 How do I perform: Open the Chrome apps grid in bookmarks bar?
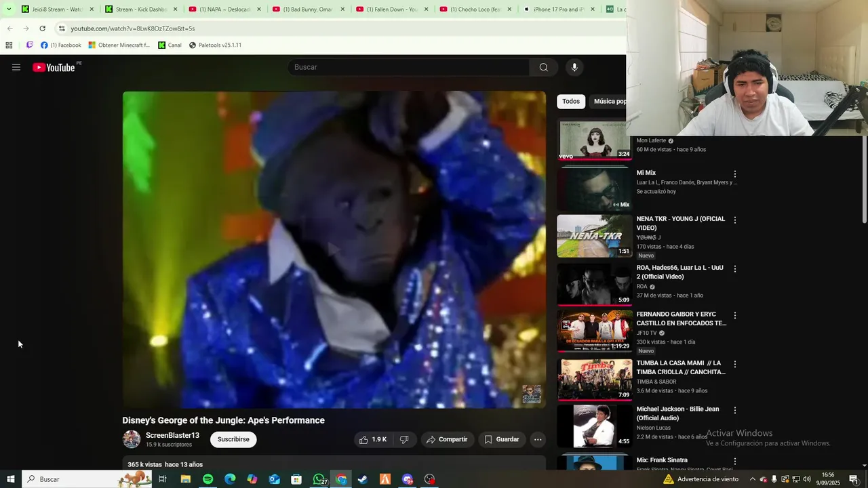9,45
